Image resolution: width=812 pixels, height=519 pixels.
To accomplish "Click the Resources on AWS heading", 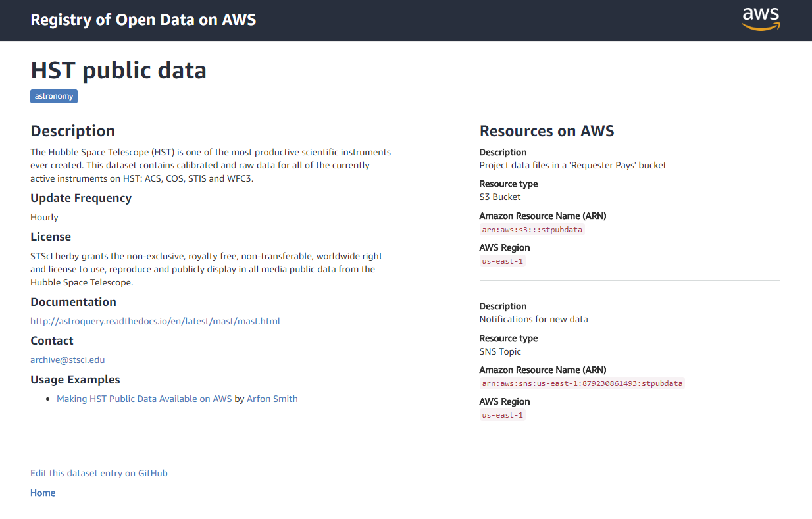I will point(546,131).
